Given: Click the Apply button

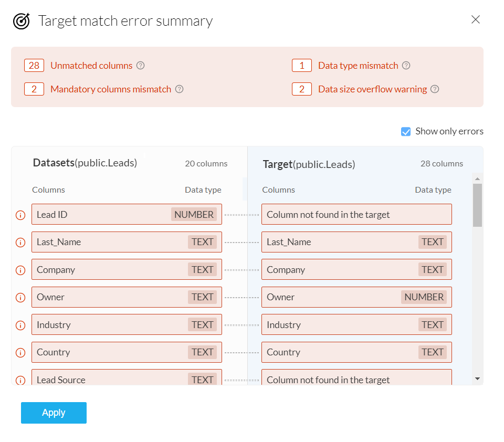Looking at the screenshot, I should click(54, 413).
